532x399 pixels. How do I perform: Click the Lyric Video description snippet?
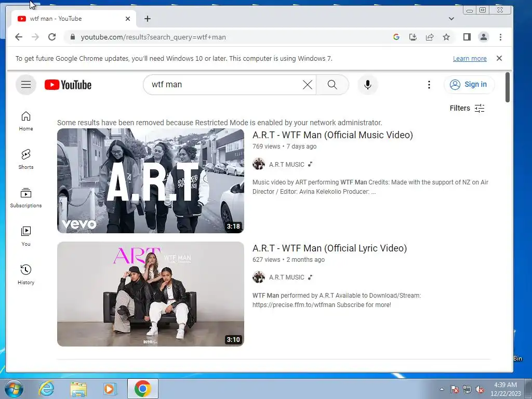coord(337,300)
